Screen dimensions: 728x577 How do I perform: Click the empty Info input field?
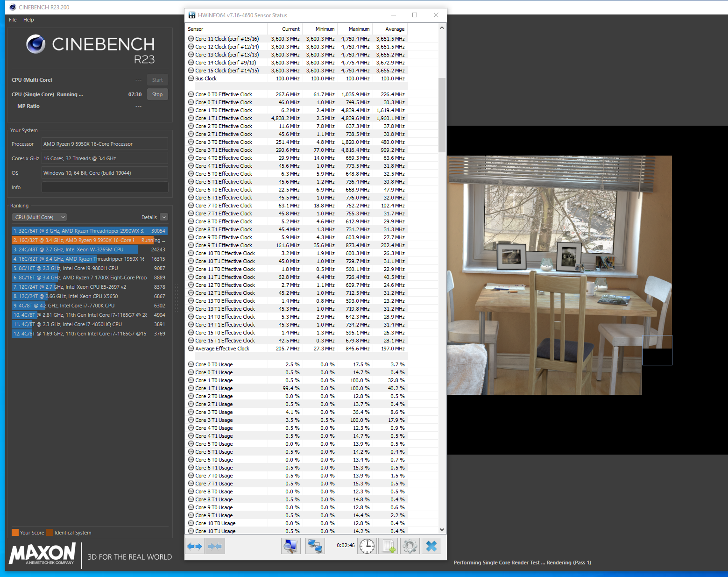click(105, 187)
